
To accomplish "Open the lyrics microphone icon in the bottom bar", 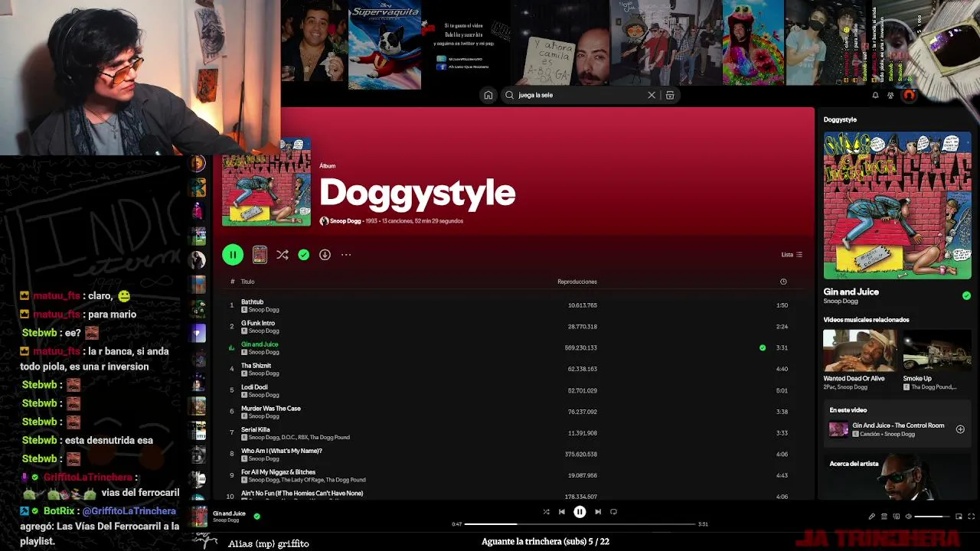I will click(x=871, y=517).
